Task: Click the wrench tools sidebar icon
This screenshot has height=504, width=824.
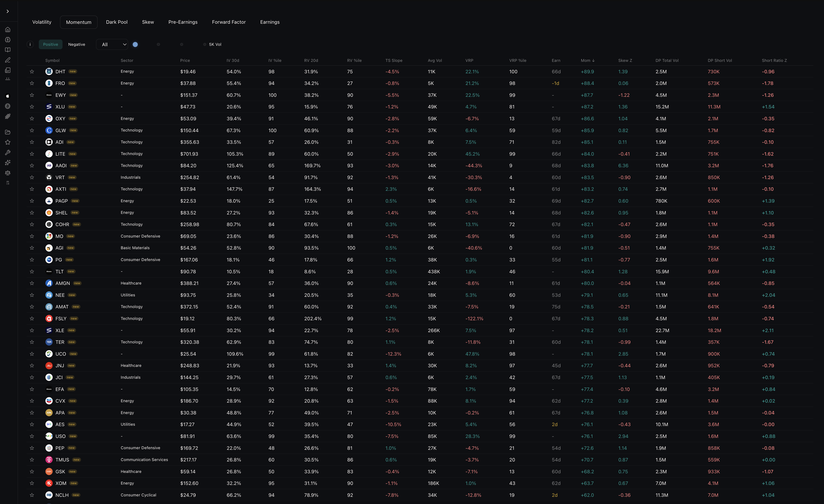Action: (x=8, y=152)
